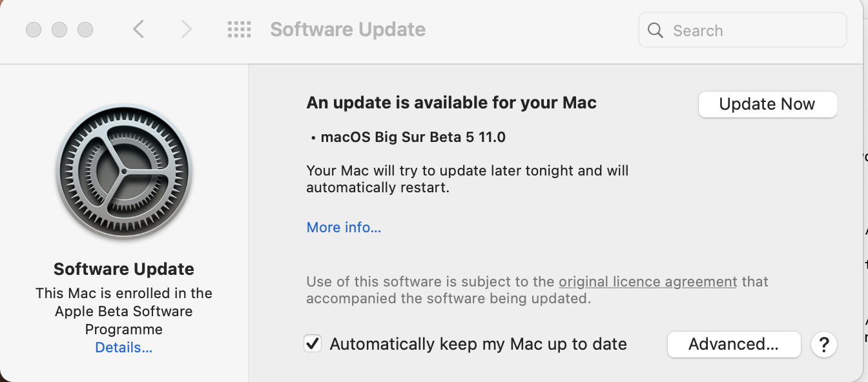
Task: Click the large Software Update gear icon
Action: 124,173
